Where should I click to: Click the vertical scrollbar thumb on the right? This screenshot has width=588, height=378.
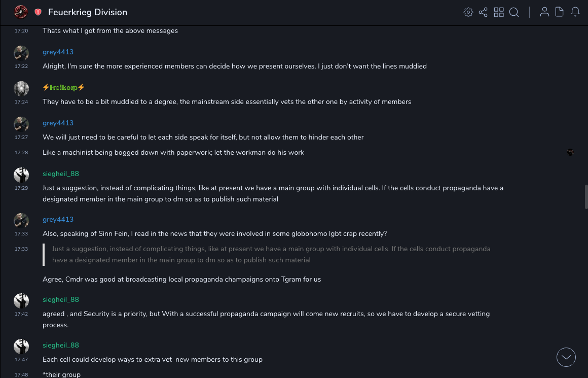[586, 196]
